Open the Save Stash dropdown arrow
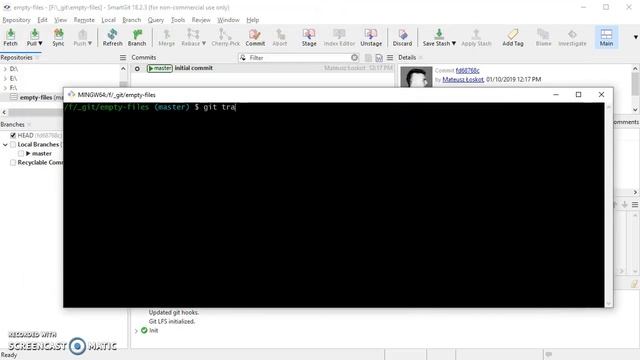Image resolution: width=640 pixels, height=360 pixels. (x=453, y=43)
